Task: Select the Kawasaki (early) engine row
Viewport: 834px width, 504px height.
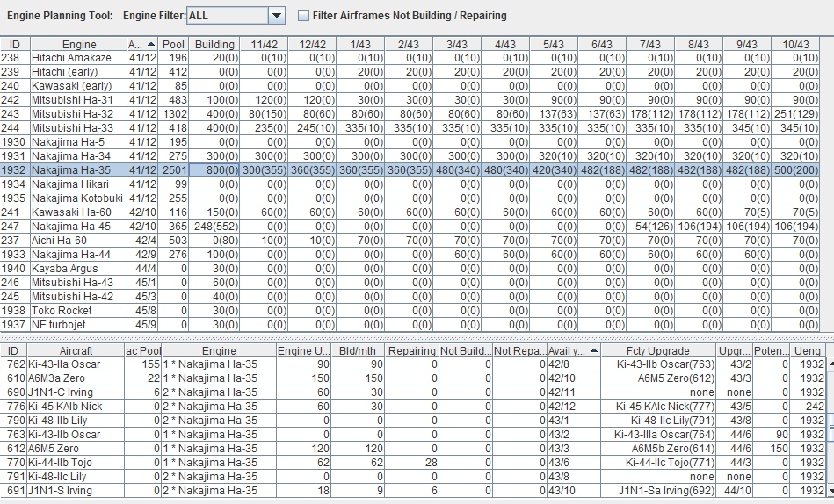Action: tap(410, 85)
